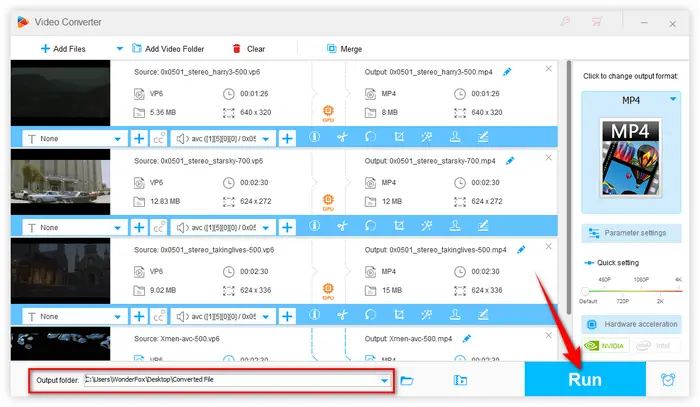Viewport: 700px width, 407px height.
Task: Expand Add Files dropdown arrow
Action: point(120,49)
